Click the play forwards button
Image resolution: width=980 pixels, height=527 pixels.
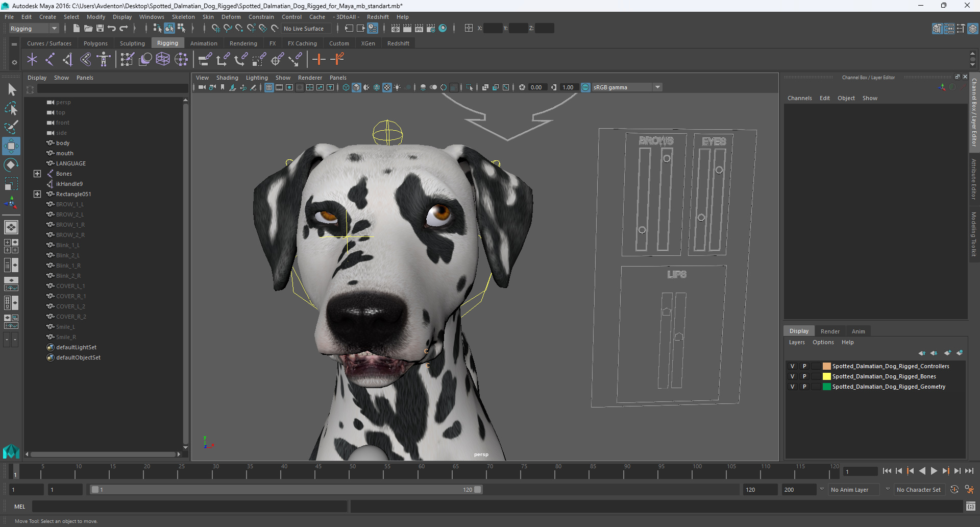click(x=934, y=471)
